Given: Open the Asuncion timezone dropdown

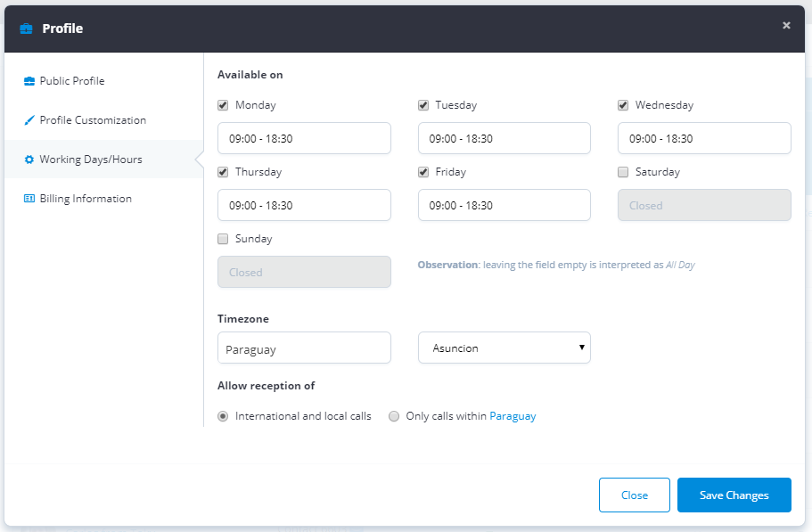Looking at the screenshot, I should click(504, 348).
